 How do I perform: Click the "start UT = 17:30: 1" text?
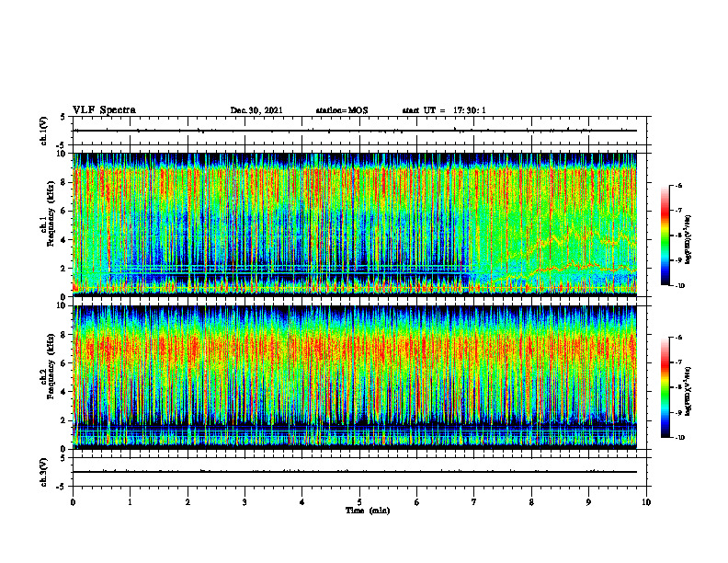tap(444, 110)
